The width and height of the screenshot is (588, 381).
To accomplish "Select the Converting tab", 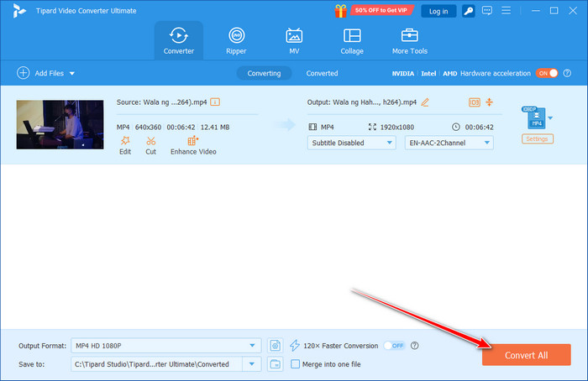I will tap(264, 73).
